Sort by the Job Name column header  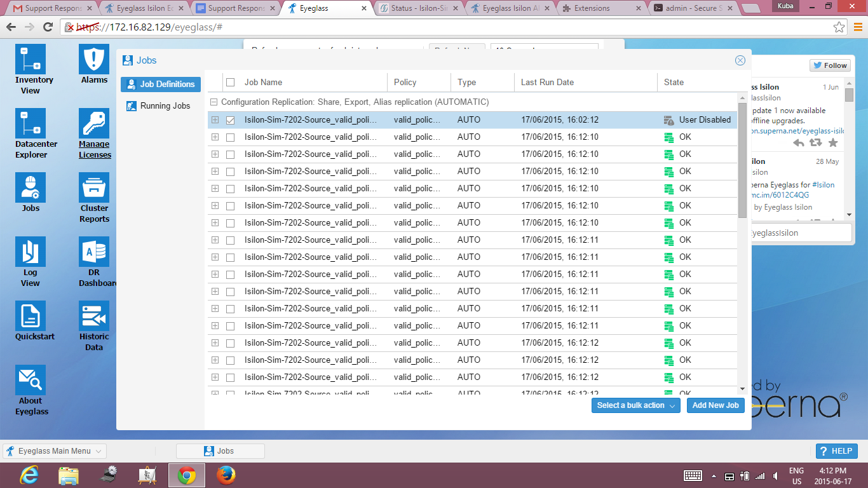(304, 82)
